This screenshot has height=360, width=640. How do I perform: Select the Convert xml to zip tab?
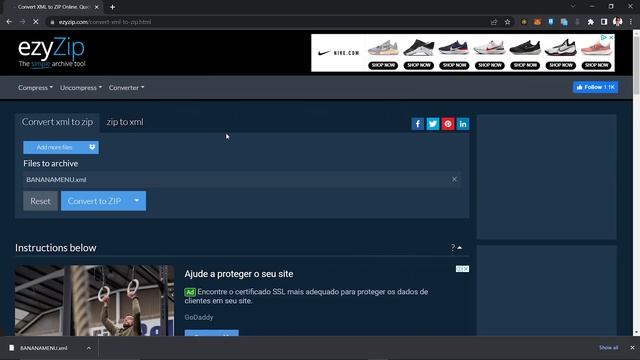pyautogui.click(x=58, y=122)
